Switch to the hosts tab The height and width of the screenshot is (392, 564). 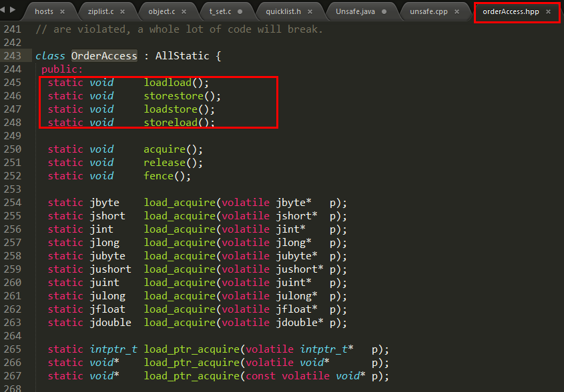(x=44, y=11)
